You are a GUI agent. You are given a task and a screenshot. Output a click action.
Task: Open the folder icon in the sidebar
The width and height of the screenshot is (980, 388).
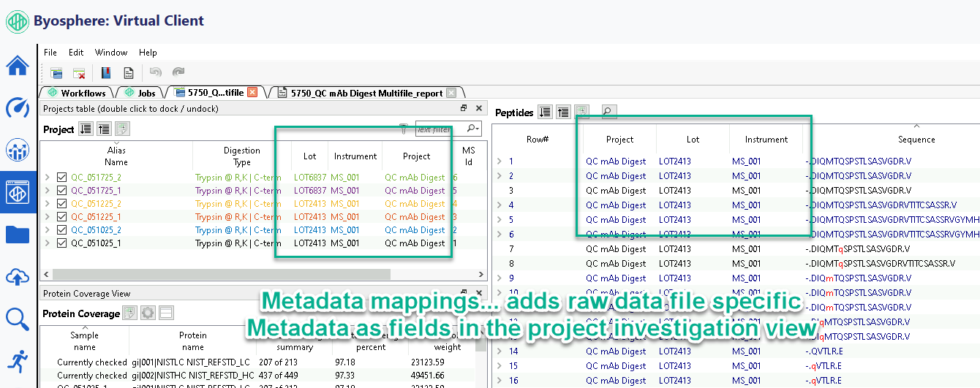pyautogui.click(x=18, y=235)
